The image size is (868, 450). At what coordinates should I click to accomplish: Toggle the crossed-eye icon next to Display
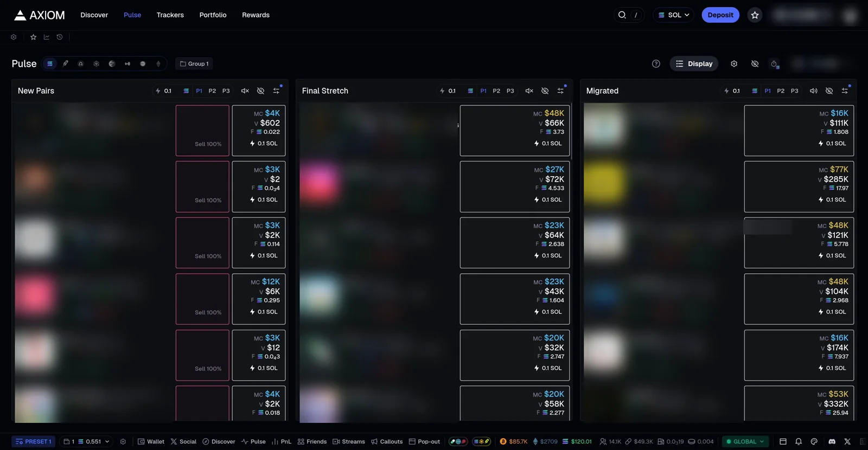[x=755, y=63]
